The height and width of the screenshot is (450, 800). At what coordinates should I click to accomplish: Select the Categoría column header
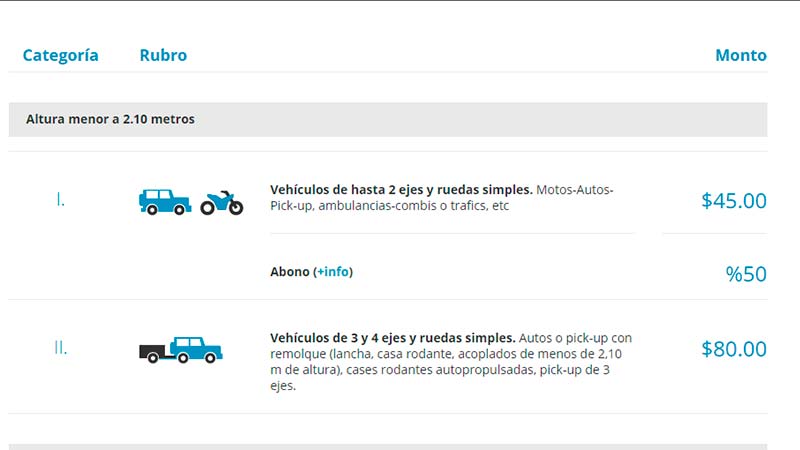tap(60, 55)
